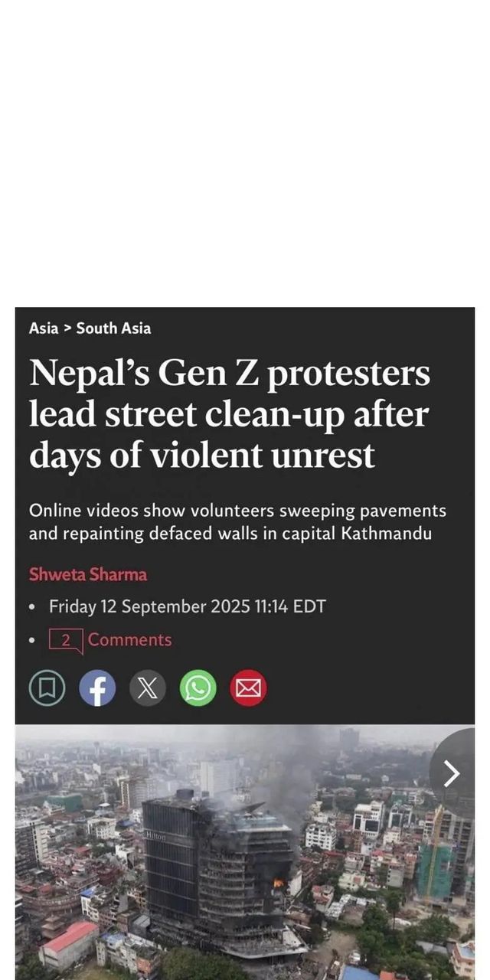The height and width of the screenshot is (980, 490).
Task: Share the article by email
Action: [x=248, y=688]
